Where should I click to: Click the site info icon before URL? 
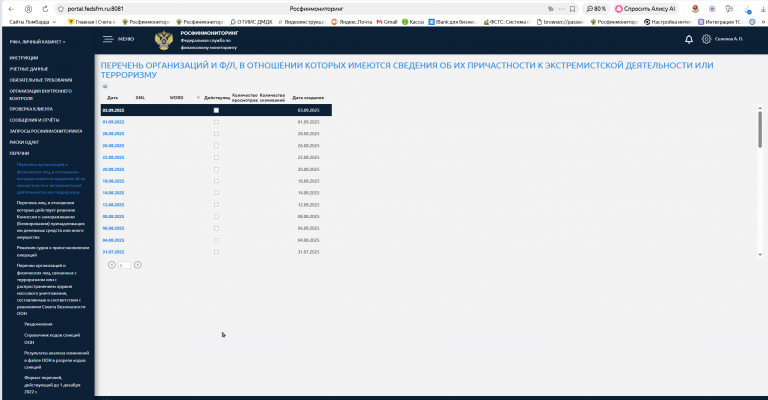pos(61,9)
